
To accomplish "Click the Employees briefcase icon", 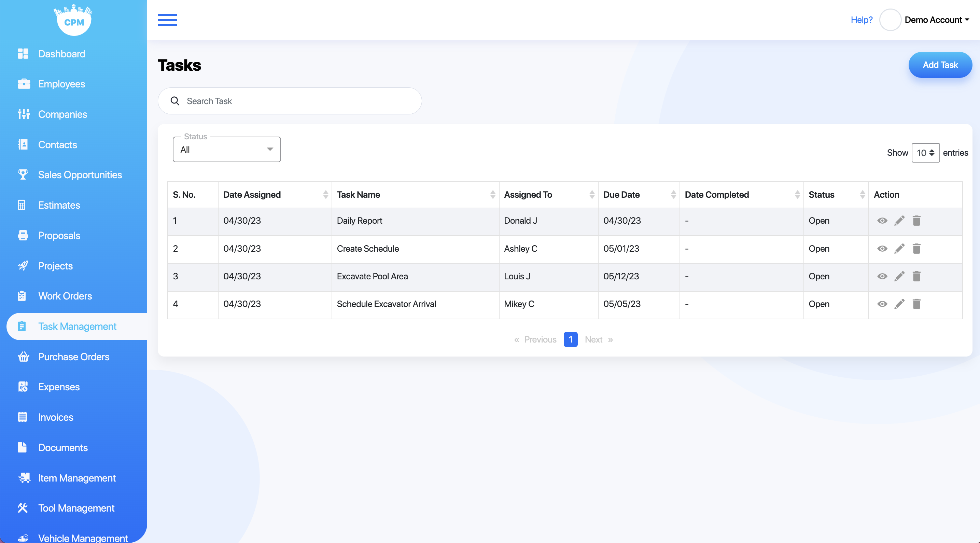I will [x=24, y=84].
